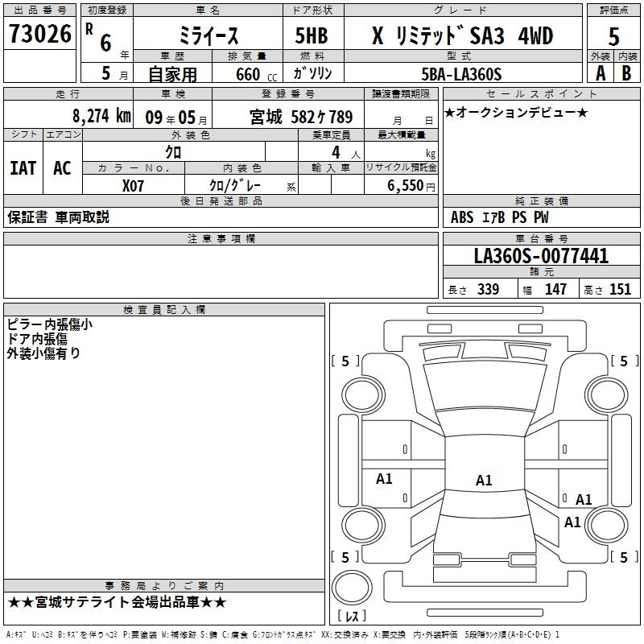
Task: Click the chassis number LA360S-0077441
Action: pyautogui.click(x=541, y=257)
